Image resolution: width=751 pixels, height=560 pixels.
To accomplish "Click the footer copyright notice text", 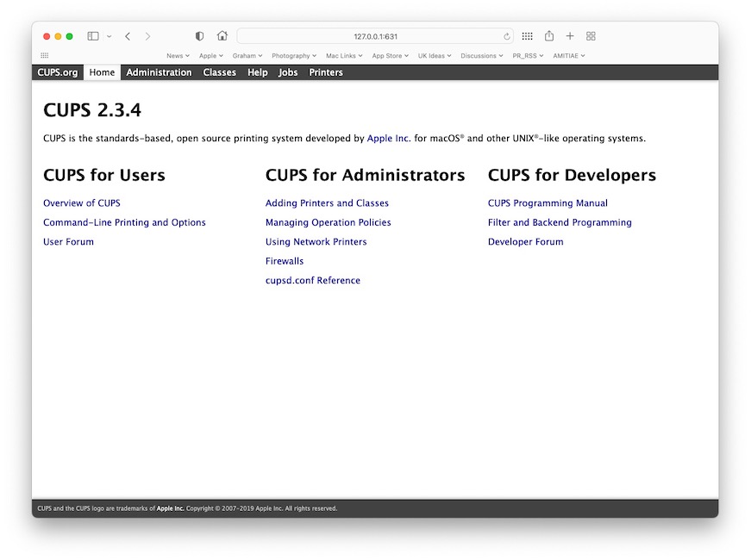I will point(187,508).
